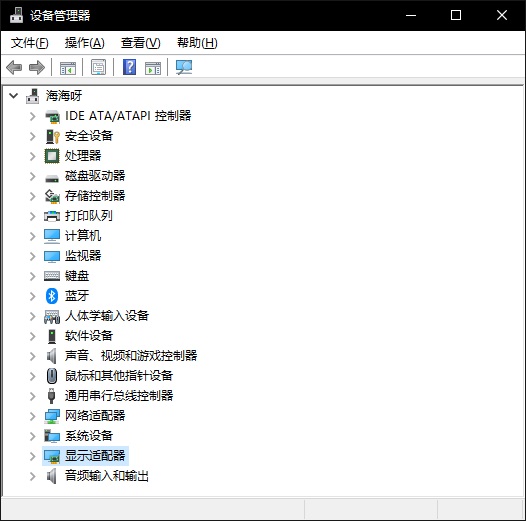526x521 pixels.
Task: Click the show/hide action pane icon
Action: click(153, 67)
